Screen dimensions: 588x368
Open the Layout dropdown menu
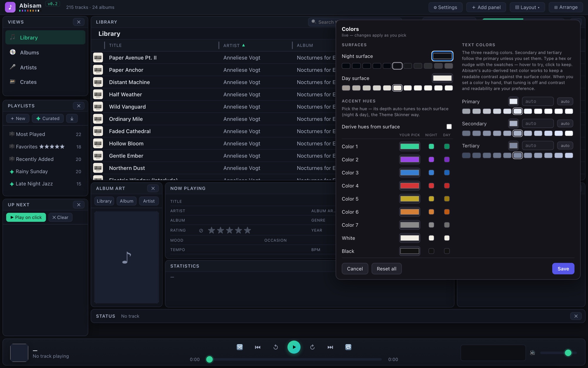(x=527, y=7)
